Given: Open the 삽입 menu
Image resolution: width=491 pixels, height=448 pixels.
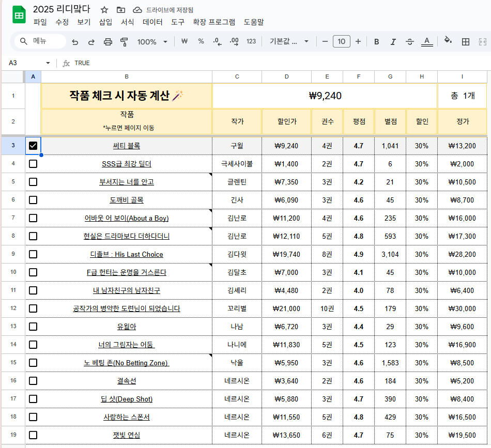Looking at the screenshot, I should 105,22.
